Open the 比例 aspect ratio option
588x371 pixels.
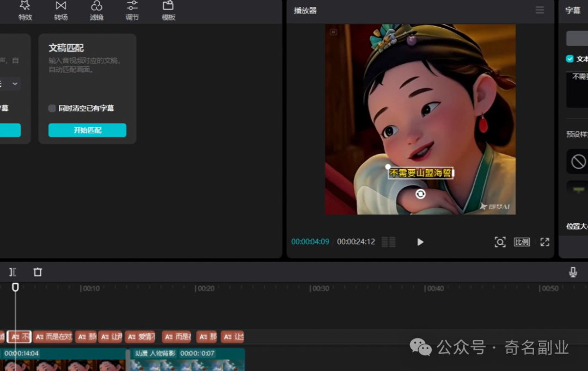pos(522,242)
